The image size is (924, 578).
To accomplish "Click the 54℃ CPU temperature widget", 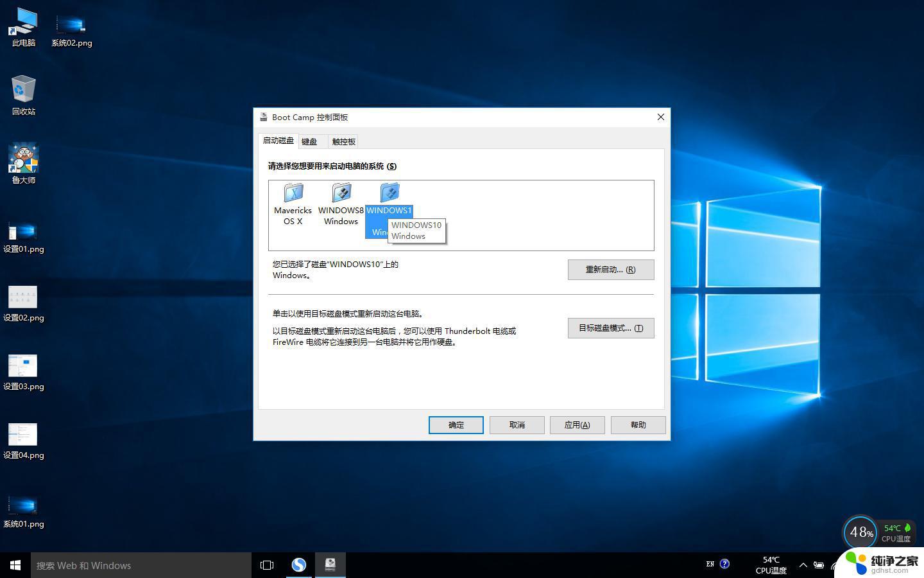I will click(896, 533).
